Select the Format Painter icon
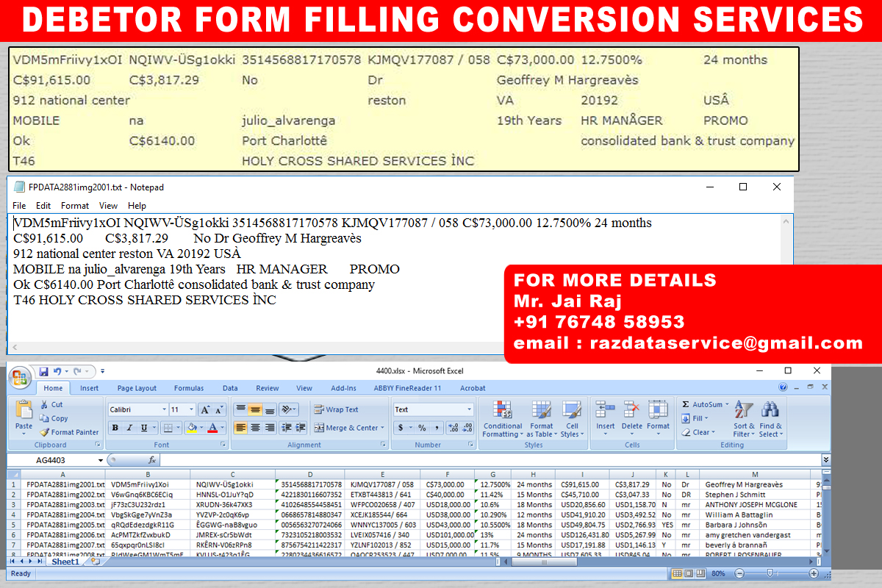The image size is (882, 588). click(x=44, y=432)
